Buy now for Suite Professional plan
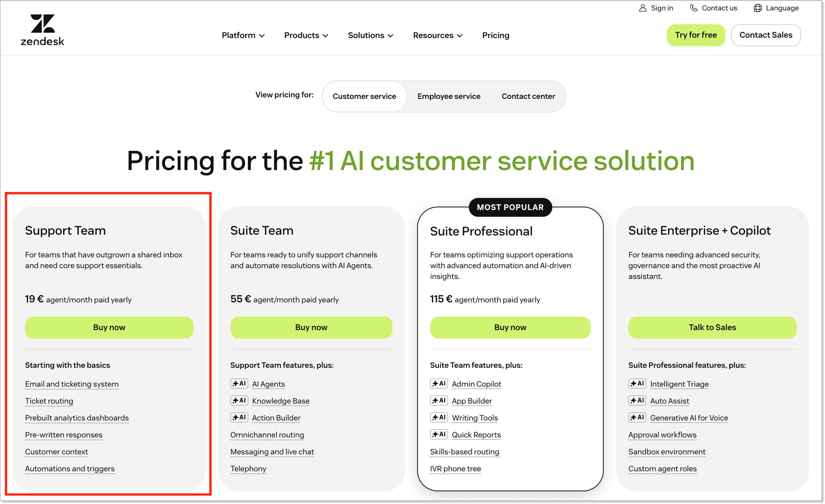825x504 pixels. pos(510,327)
